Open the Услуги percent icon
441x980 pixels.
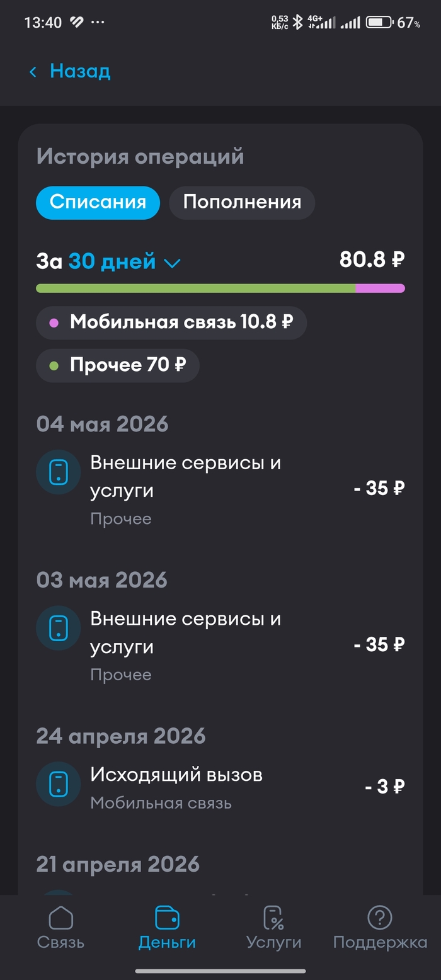(273, 918)
